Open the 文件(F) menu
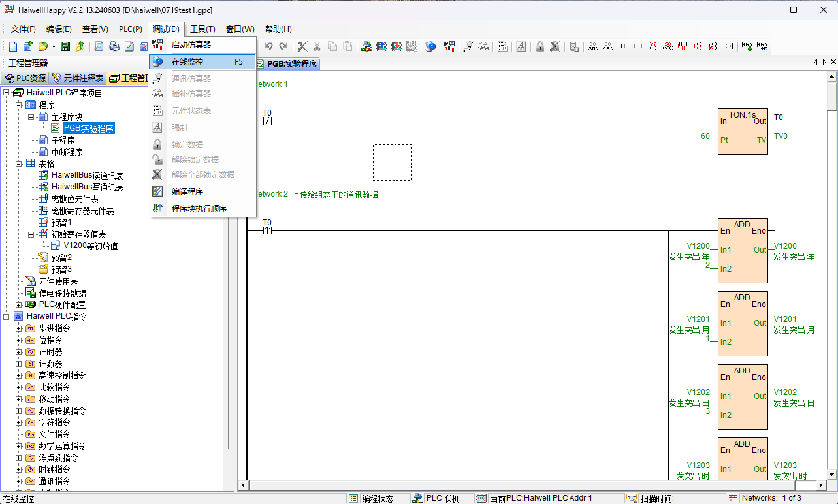 (23, 29)
